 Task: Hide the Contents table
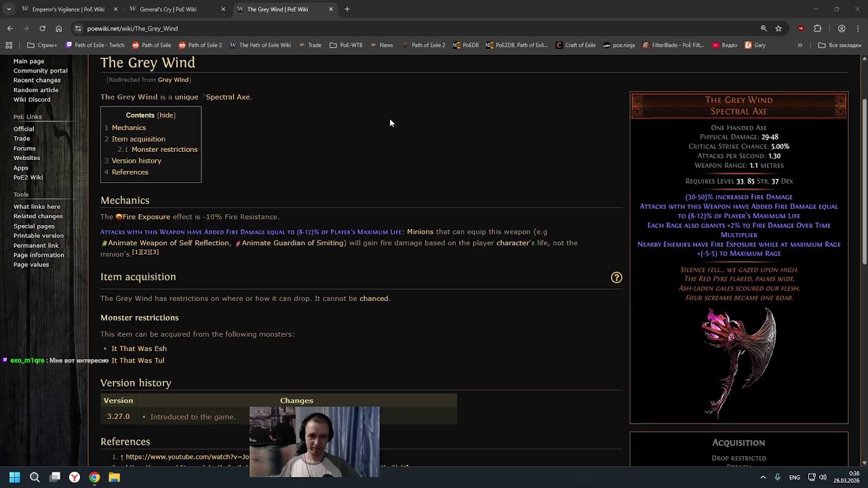click(166, 115)
